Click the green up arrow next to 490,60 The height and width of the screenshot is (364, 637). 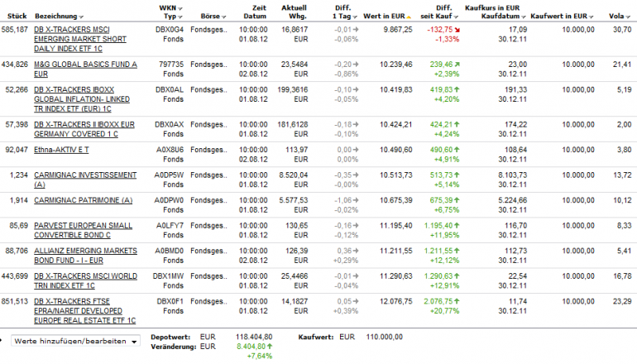coord(457,150)
